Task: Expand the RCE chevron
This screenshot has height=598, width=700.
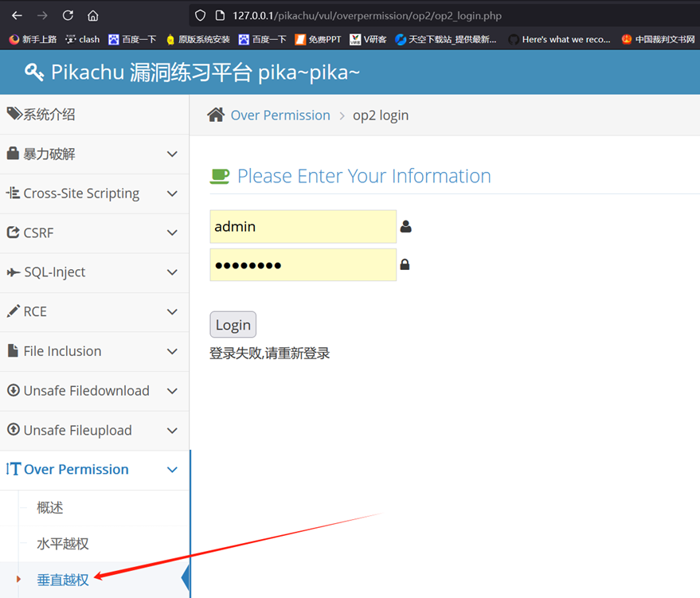Action: pos(172,311)
